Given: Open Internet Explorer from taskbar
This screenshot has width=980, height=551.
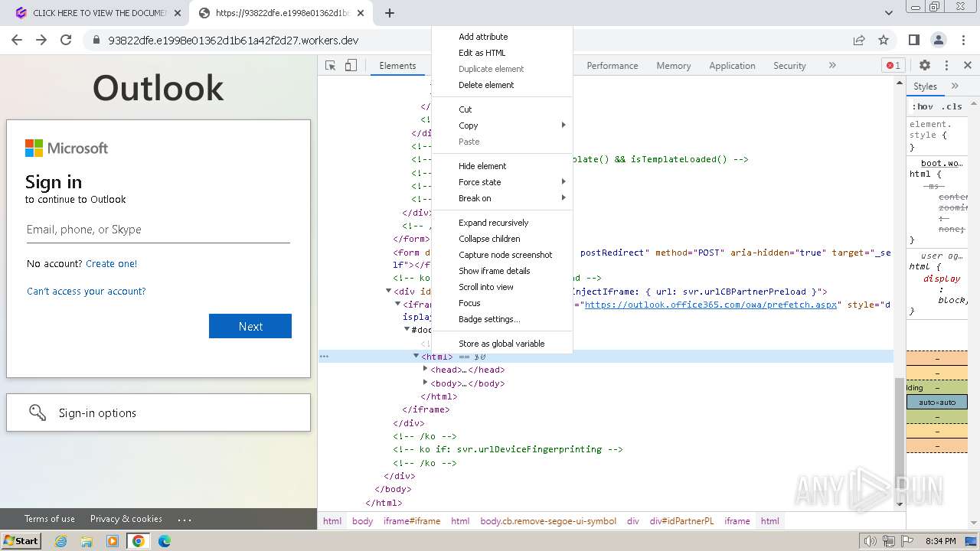Looking at the screenshot, I should point(60,541).
